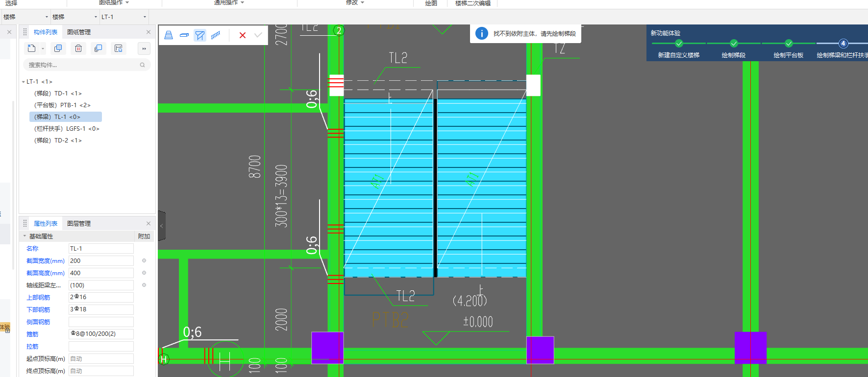Close the component list panel
The height and width of the screenshot is (377, 868).
click(x=149, y=32)
